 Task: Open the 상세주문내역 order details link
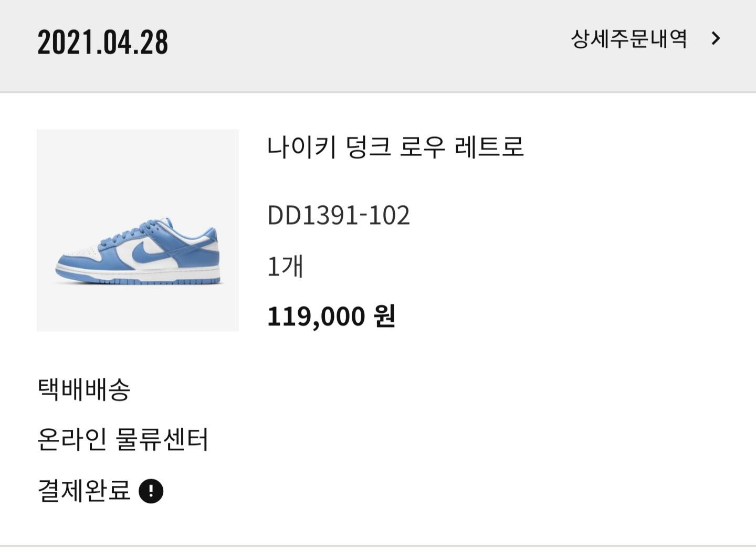coord(628,39)
